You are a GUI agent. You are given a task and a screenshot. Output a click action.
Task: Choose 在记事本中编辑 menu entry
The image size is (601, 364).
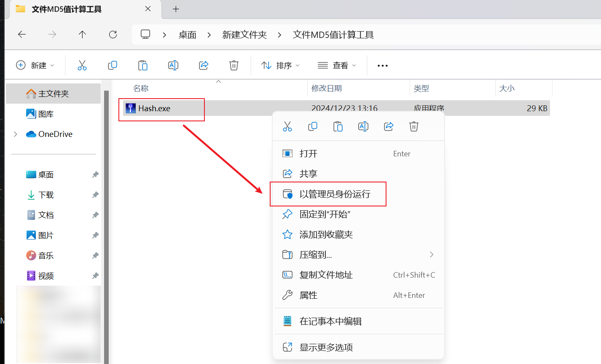(x=359, y=321)
